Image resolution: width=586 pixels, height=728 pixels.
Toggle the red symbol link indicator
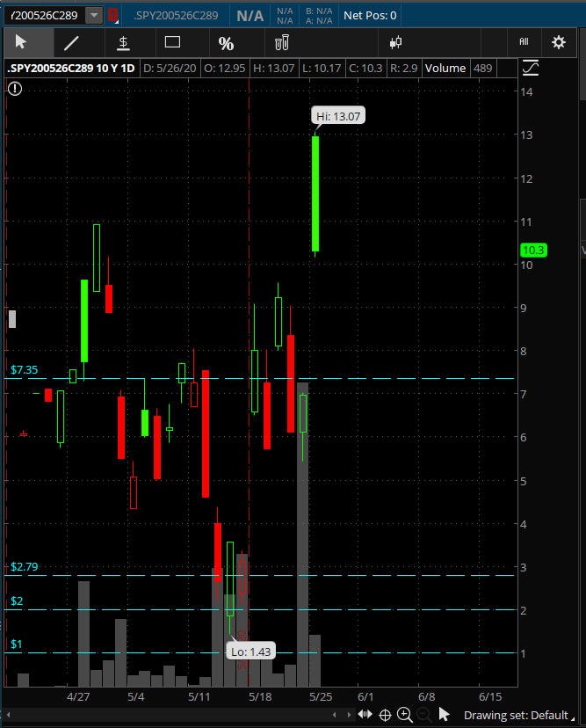tap(112, 15)
